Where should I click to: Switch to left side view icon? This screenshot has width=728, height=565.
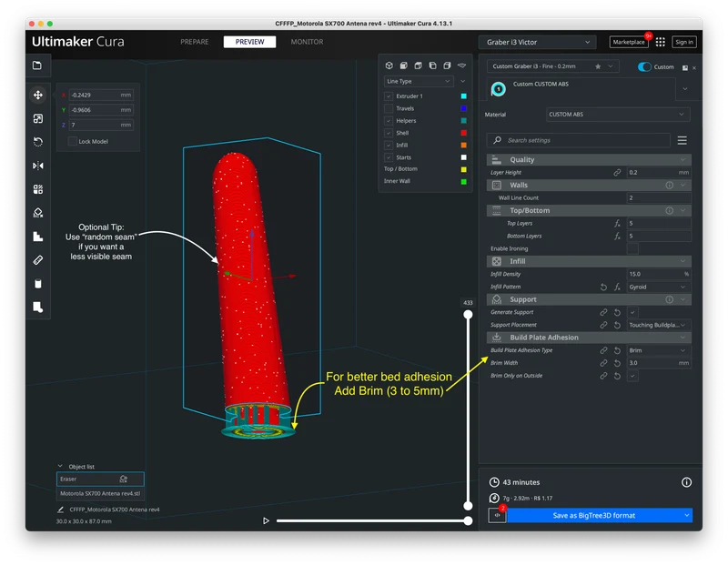tap(432, 66)
